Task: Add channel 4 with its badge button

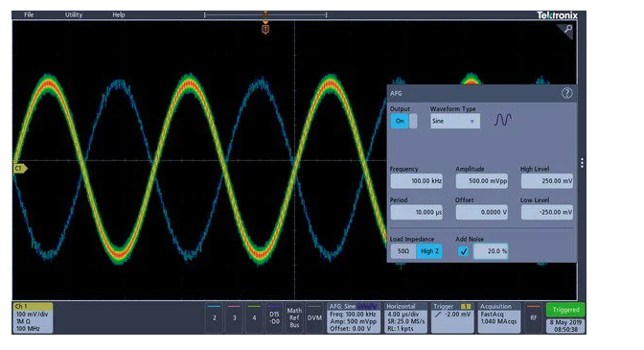Action: pyautogui.click(x=254, y=317)
